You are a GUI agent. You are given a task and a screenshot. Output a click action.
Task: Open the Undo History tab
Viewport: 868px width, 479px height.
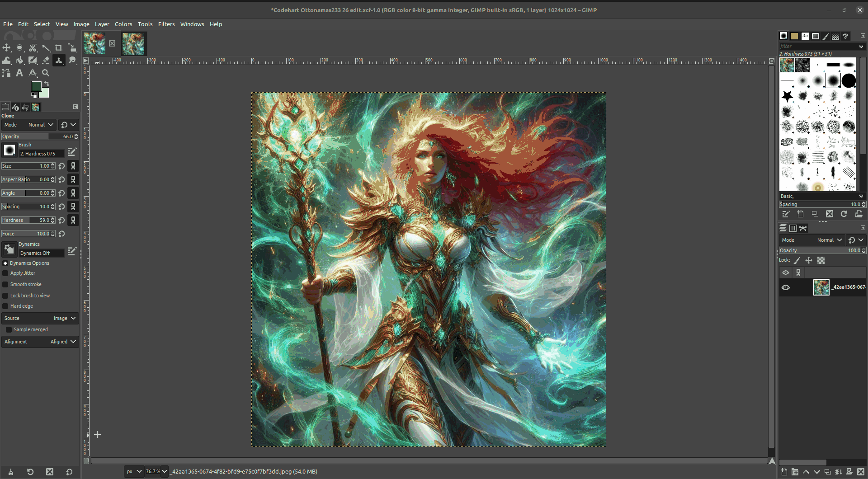25,107
